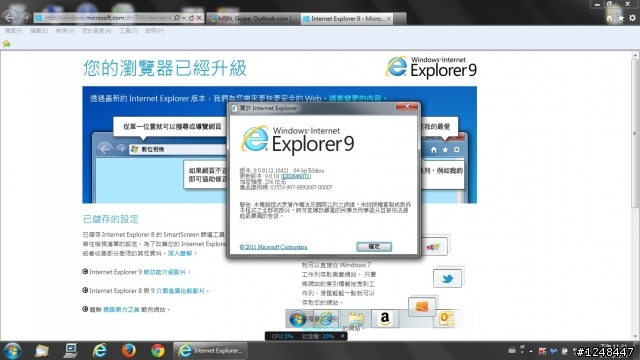Screen dimensions: 640x360
Task: Launch Internet Explorer pinned taskbar icon
Action: (x=100, y=351)
